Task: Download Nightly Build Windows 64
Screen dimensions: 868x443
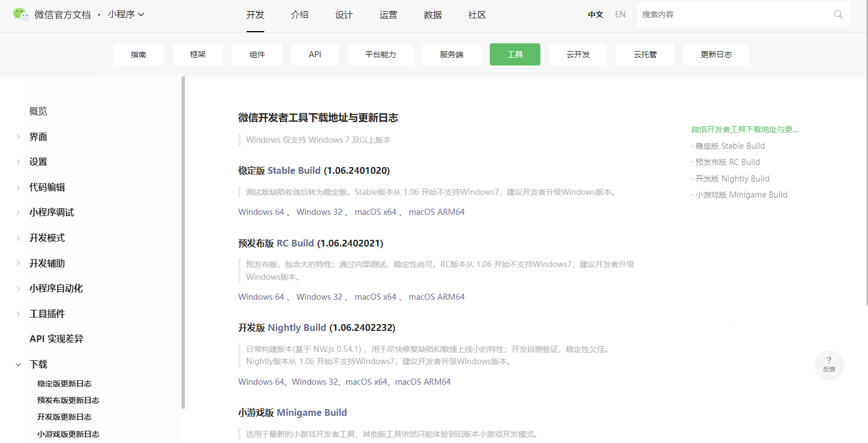Action: 261,382
